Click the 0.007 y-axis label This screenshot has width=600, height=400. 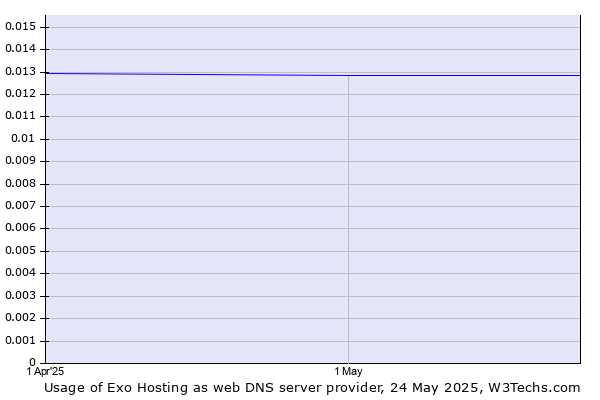click(20, 206)
